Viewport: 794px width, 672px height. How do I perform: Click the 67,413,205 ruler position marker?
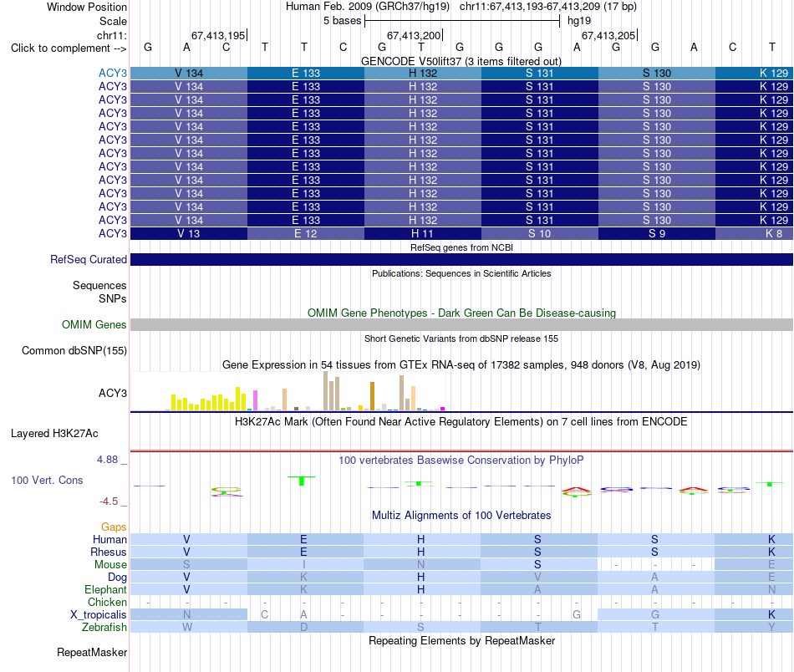[609, 35]
